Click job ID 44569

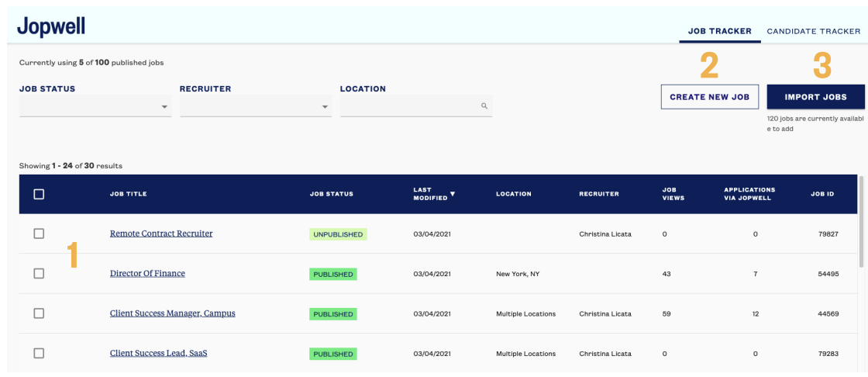pyautogui.click(x=828, y=314)
